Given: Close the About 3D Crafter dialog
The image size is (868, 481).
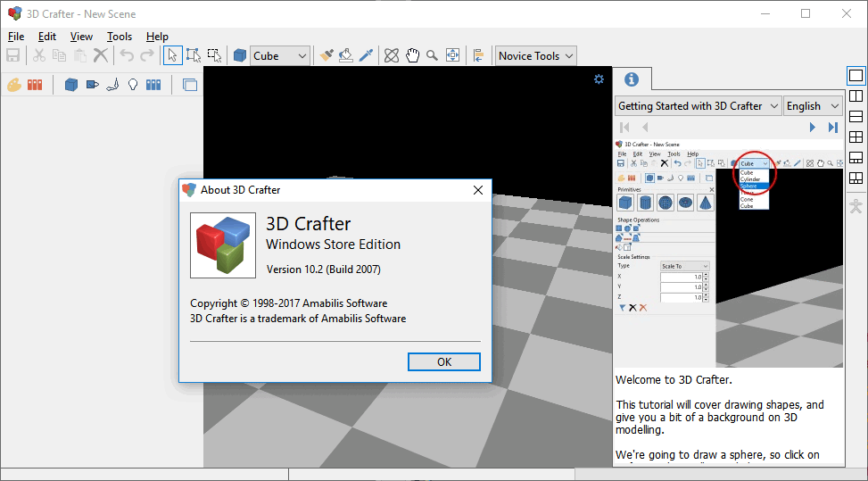Looking at the screenshot, I should click(x=478, y=190).
